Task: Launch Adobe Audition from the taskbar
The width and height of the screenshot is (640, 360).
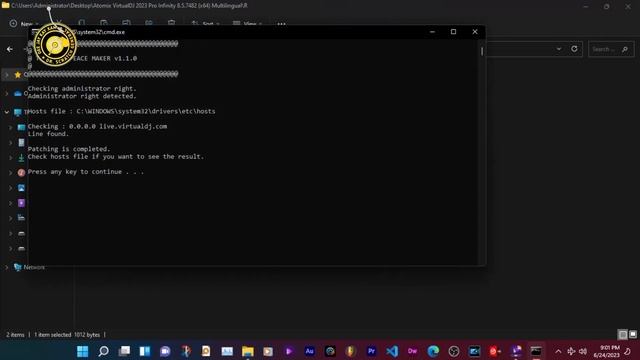Action: [309, 351]
